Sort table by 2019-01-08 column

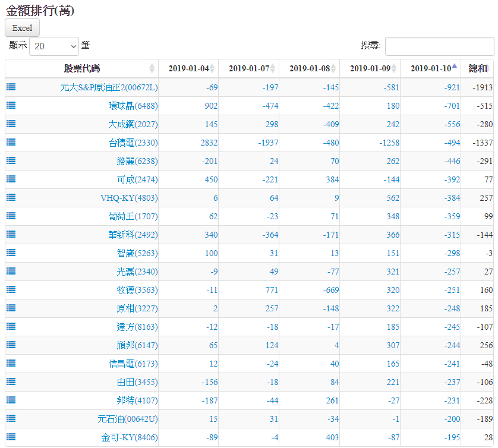click(309, 68)
